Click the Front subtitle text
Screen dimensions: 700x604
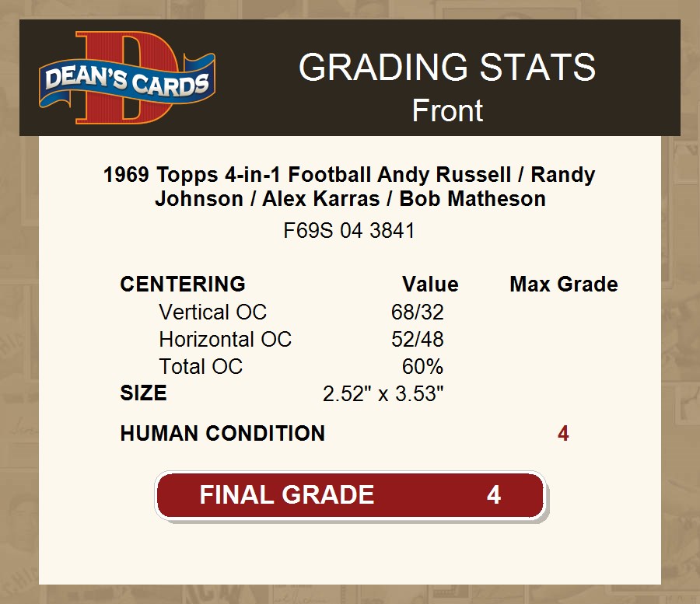click(447, 110)
